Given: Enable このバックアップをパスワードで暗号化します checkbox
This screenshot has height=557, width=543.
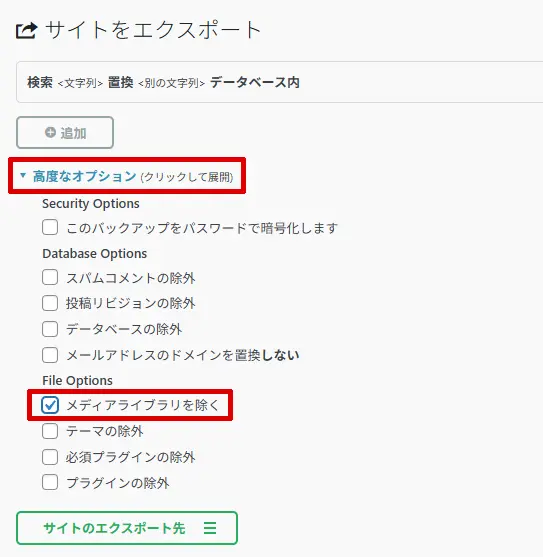Looking at the screenshot, I should click(50, 227).
